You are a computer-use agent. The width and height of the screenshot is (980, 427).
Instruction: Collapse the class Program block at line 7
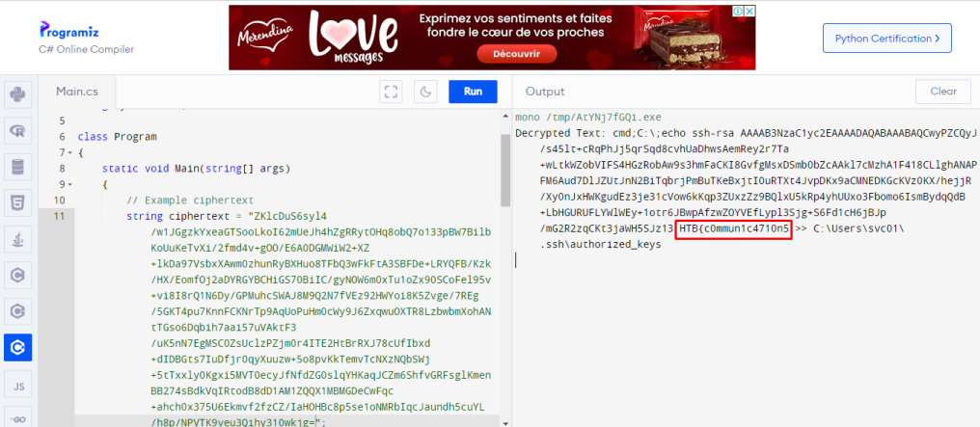(69, 153)
